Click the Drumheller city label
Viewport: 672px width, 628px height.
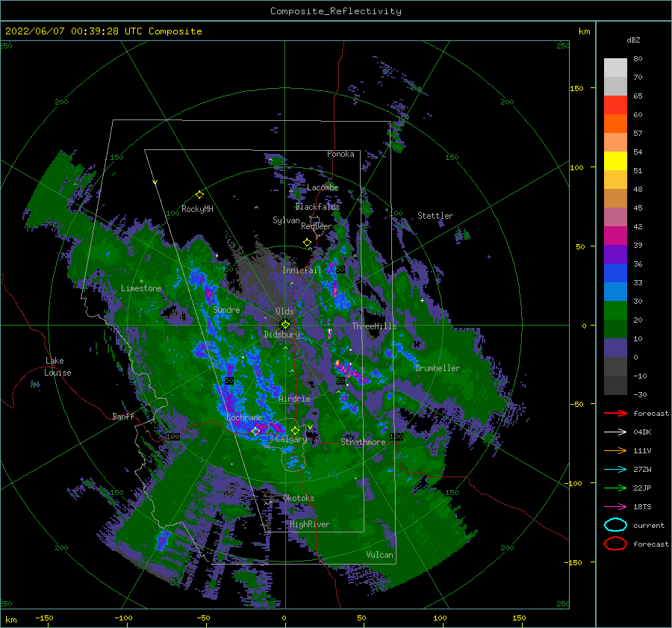coord(438,368)
